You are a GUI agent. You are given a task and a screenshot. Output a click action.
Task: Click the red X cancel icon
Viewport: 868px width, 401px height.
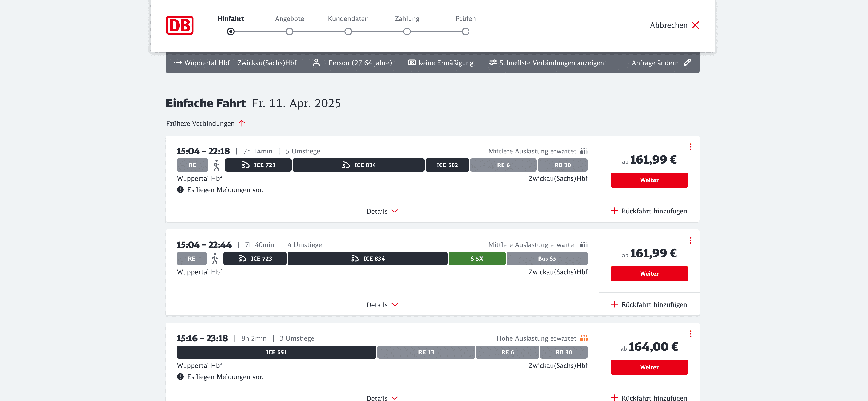coord(695,25)
